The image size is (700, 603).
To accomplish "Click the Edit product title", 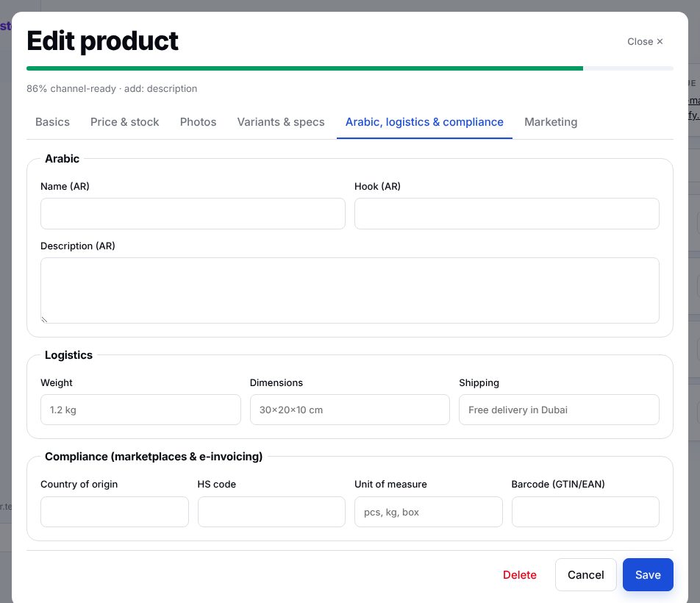I will coord(103,41).
